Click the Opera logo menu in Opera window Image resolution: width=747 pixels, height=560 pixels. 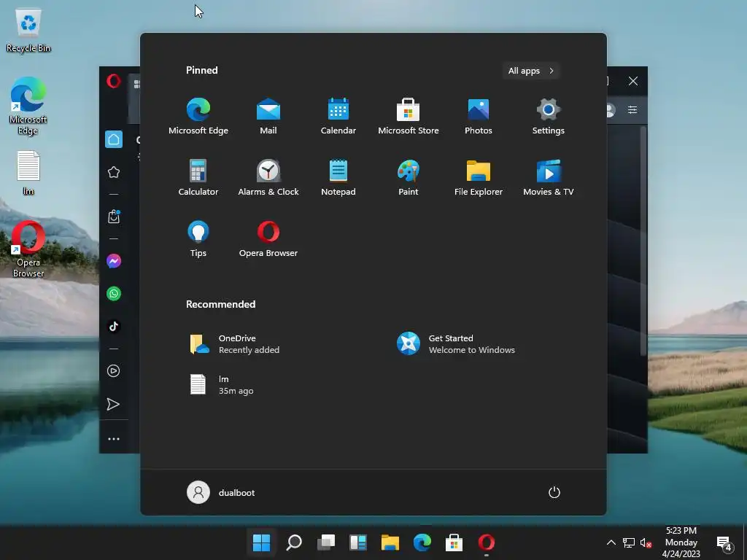(x=113, y=81)
